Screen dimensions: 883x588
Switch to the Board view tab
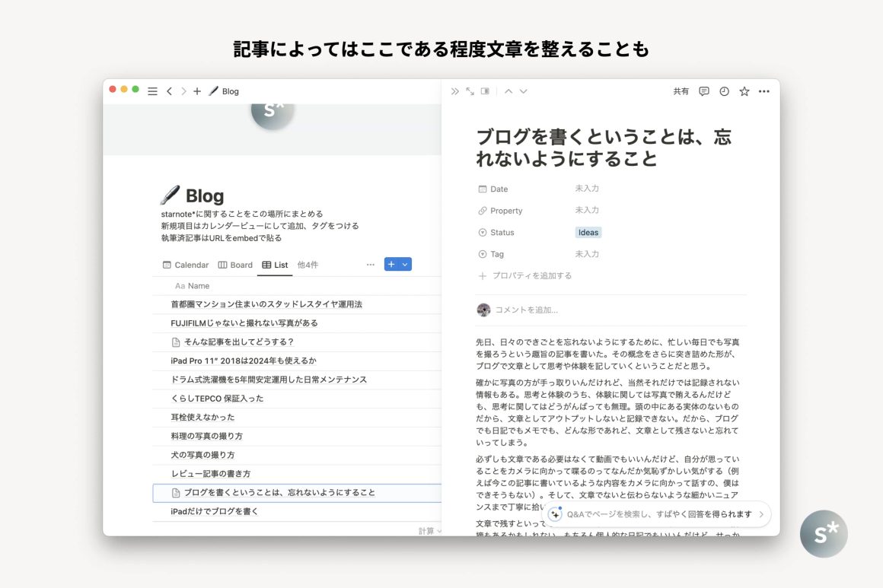pyautogui.click(x=235, y=265)
